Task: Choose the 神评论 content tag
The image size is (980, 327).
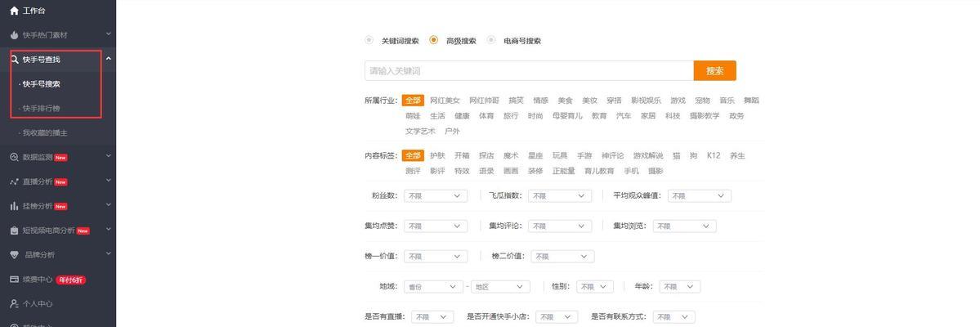Action: tap(612, 155)
